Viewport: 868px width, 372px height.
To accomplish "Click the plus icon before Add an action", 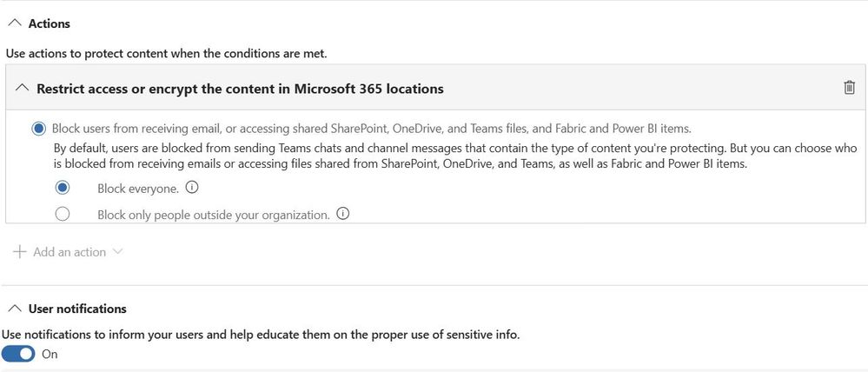I will pos(20,252).
